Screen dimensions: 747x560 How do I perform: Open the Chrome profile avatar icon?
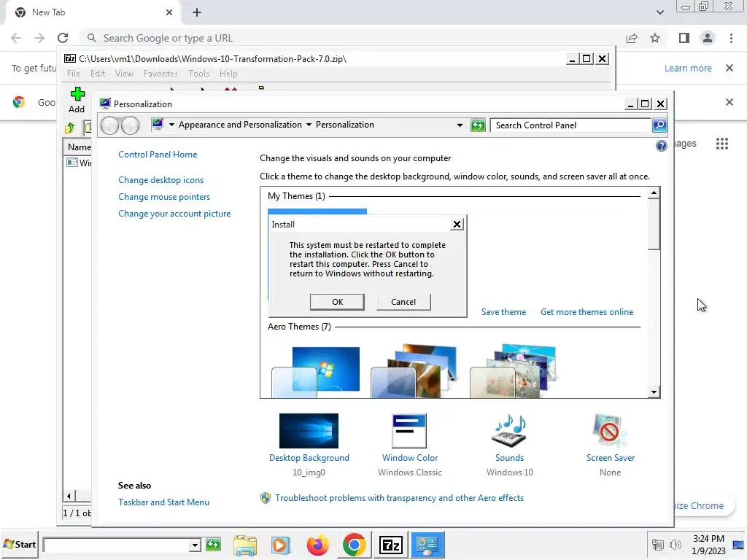tap(708, 38)
